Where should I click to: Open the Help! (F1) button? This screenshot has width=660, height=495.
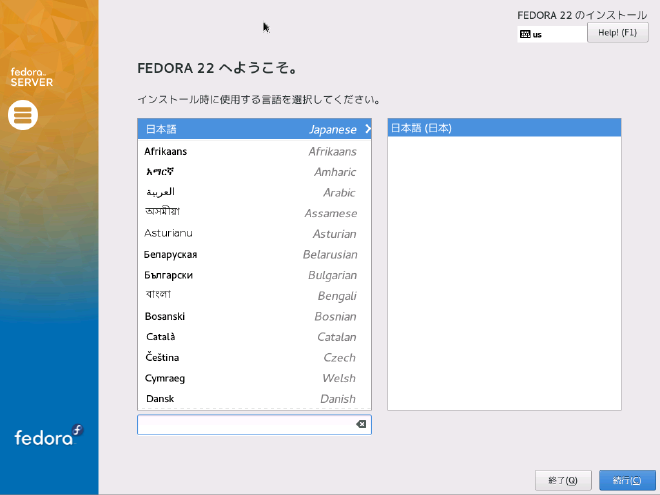(x=617, y=33)
